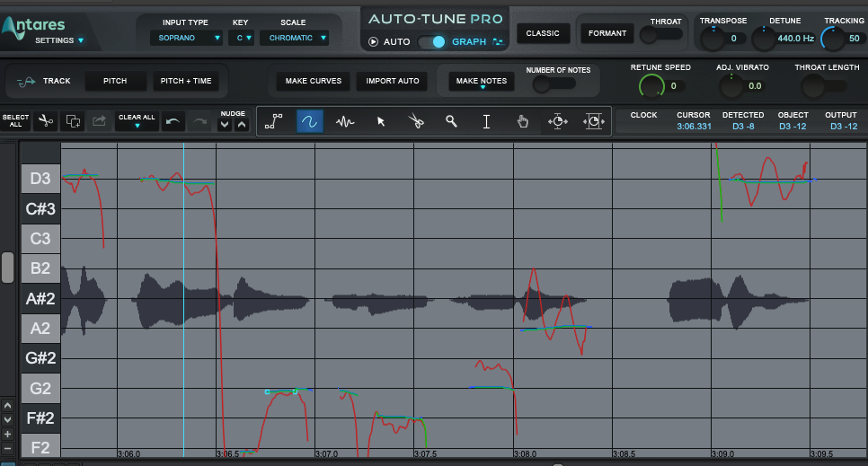Screen dimensions: 868x466
Task: Select the Move Point time tool
Action: [557, 121]
